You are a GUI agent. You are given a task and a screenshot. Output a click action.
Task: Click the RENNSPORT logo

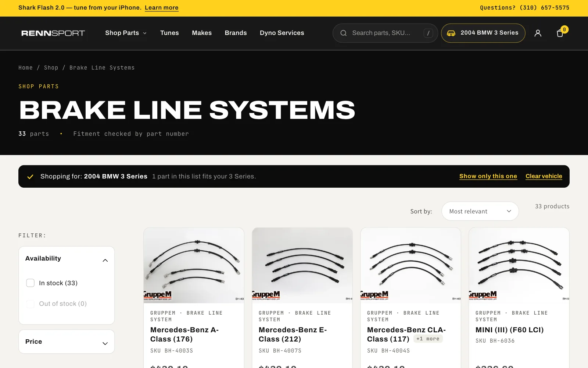(x=53, y=33)
